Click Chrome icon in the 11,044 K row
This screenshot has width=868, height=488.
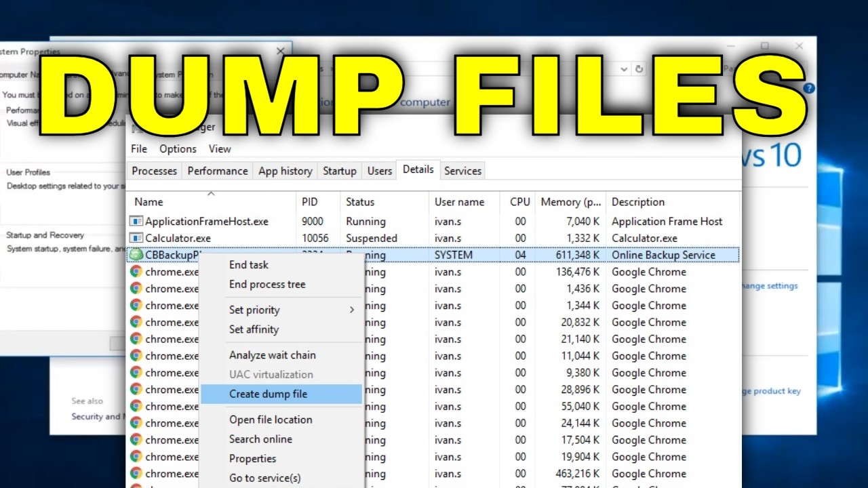pos(136,356)
